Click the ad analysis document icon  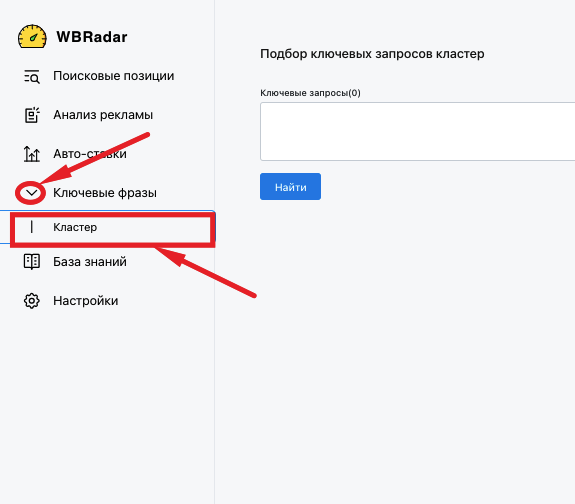32,115
